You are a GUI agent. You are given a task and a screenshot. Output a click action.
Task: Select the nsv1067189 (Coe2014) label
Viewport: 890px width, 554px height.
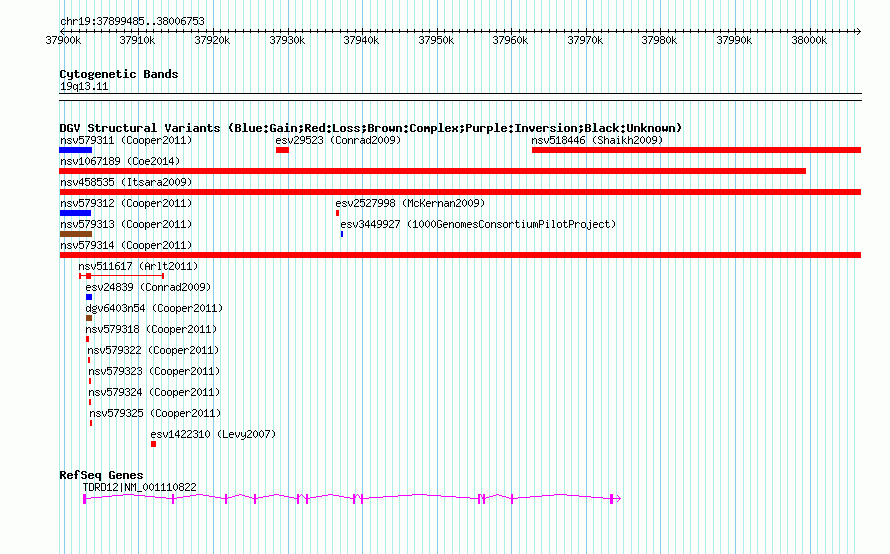pyautogui.click(x=120, y=161)
